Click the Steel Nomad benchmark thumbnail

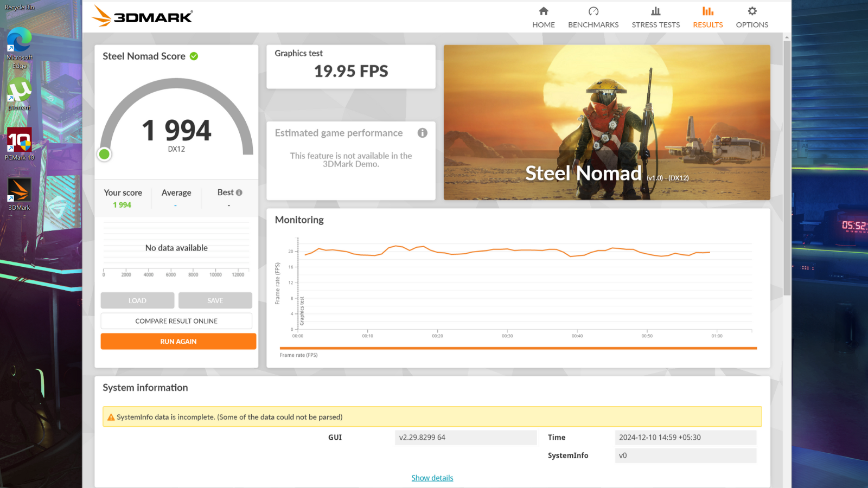607,123
